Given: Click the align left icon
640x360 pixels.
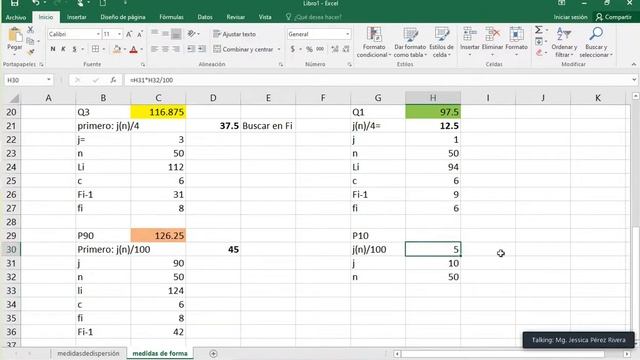Looking at the screenshot, I should point(155,49).
